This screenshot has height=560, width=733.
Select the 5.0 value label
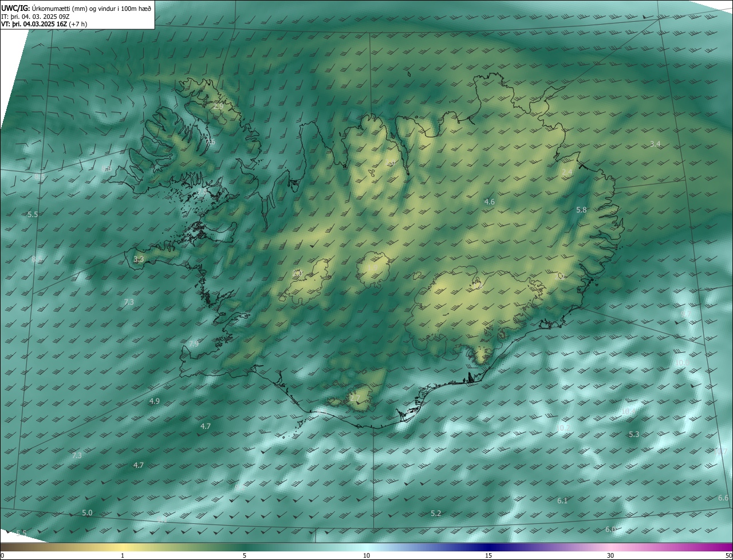pos(87,512)
